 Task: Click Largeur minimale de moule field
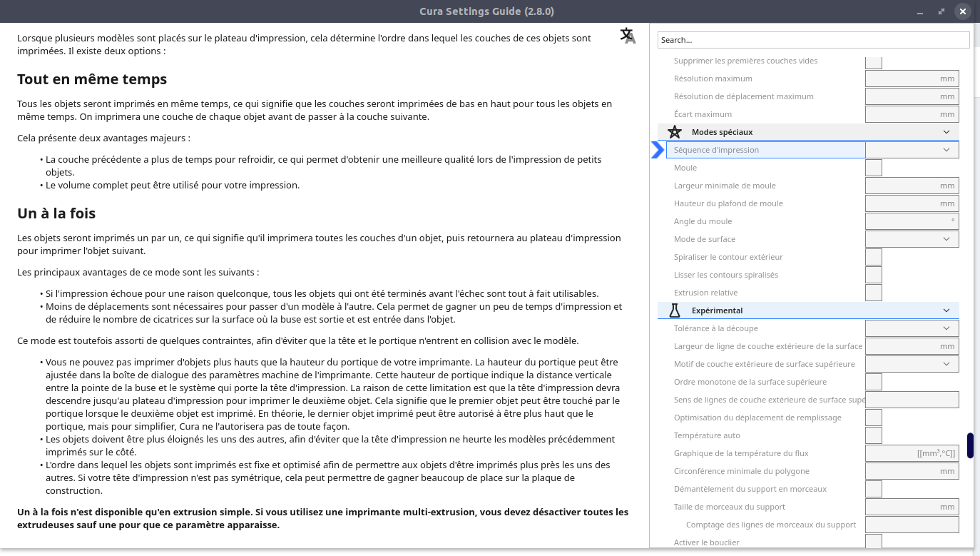(912, 186)
